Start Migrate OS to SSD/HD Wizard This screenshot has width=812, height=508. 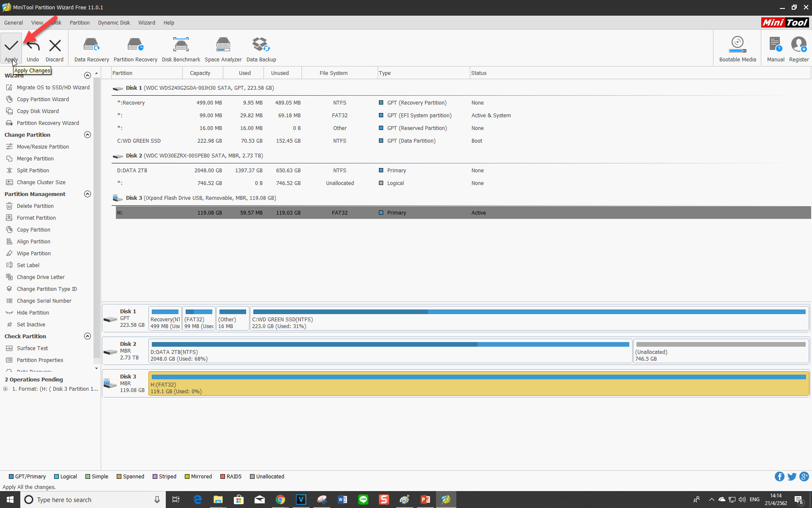(x=53, y=87)
